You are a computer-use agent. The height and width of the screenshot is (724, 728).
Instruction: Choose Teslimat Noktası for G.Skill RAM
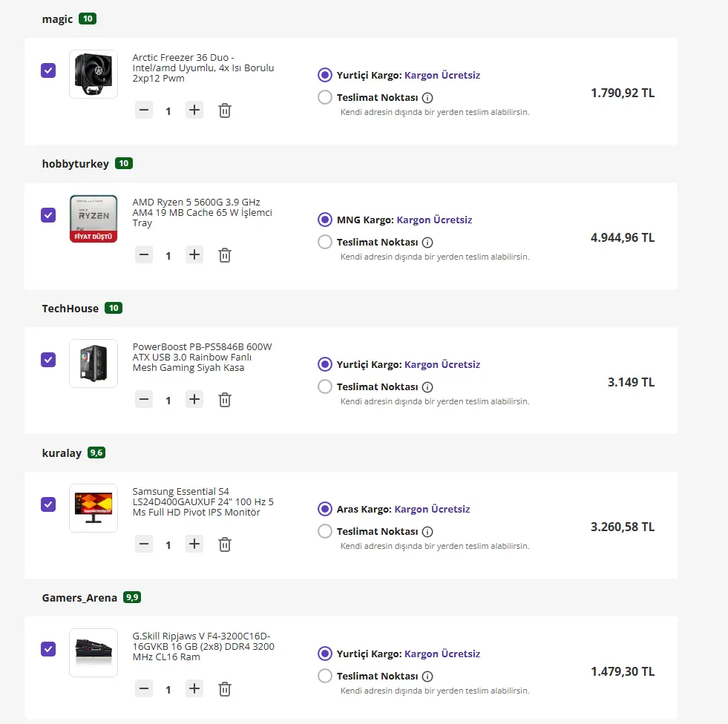(325, 676)
